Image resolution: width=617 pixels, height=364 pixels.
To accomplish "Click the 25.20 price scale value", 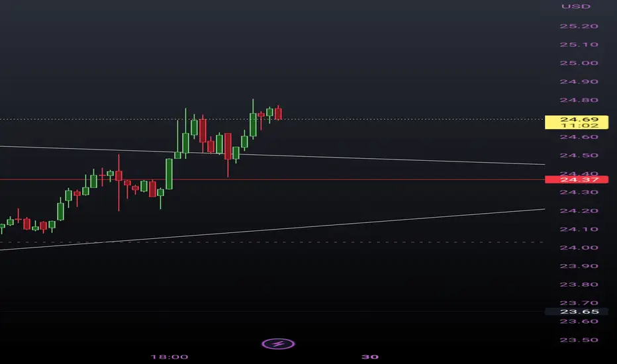I will pos(579,26).
